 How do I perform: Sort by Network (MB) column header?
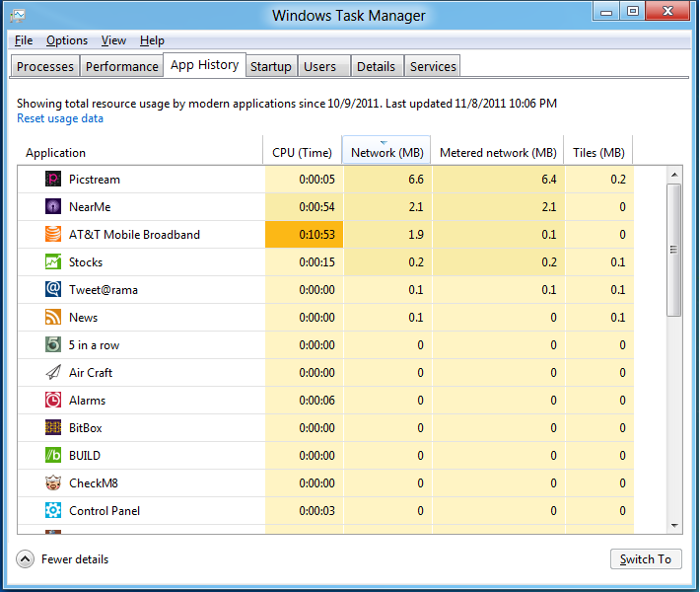(x=386, y=153)
